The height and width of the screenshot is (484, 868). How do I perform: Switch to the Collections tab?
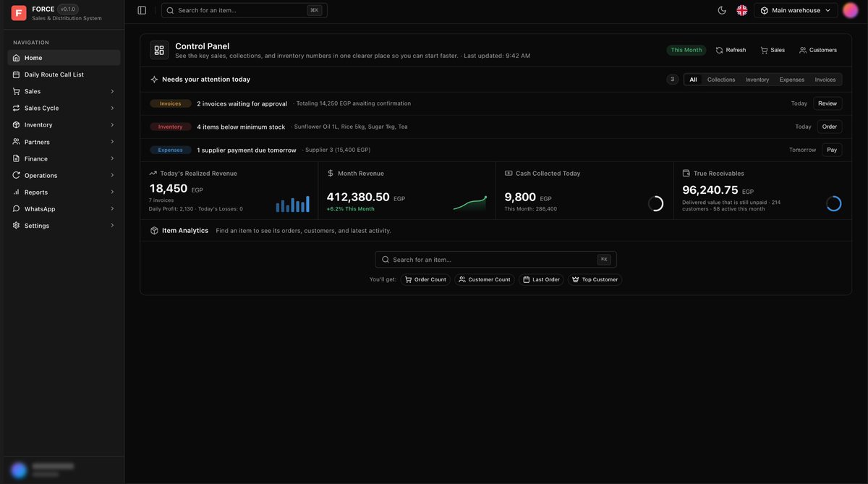721,80
